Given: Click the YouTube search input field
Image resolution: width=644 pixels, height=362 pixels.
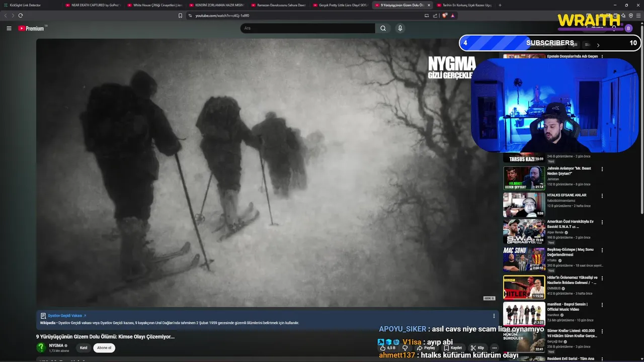Looking at the screenshot, I should click(x=307, y=28).
